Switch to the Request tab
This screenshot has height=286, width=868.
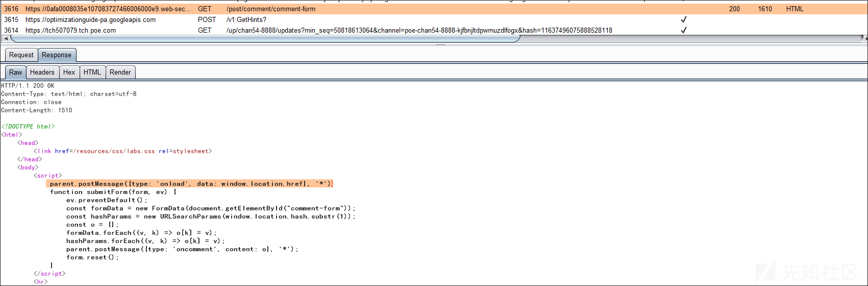click(x=21, y=55)
